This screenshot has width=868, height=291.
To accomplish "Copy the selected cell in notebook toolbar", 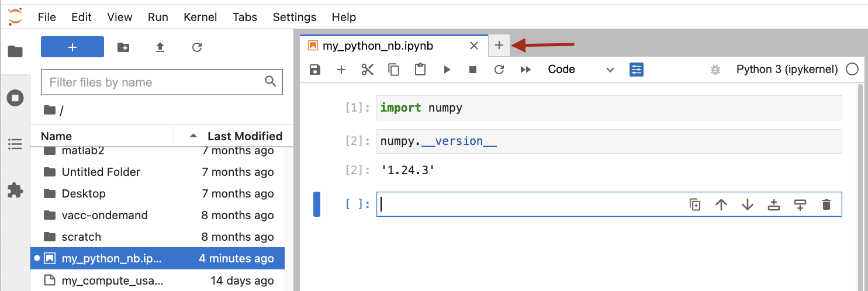I will (394, 70).
